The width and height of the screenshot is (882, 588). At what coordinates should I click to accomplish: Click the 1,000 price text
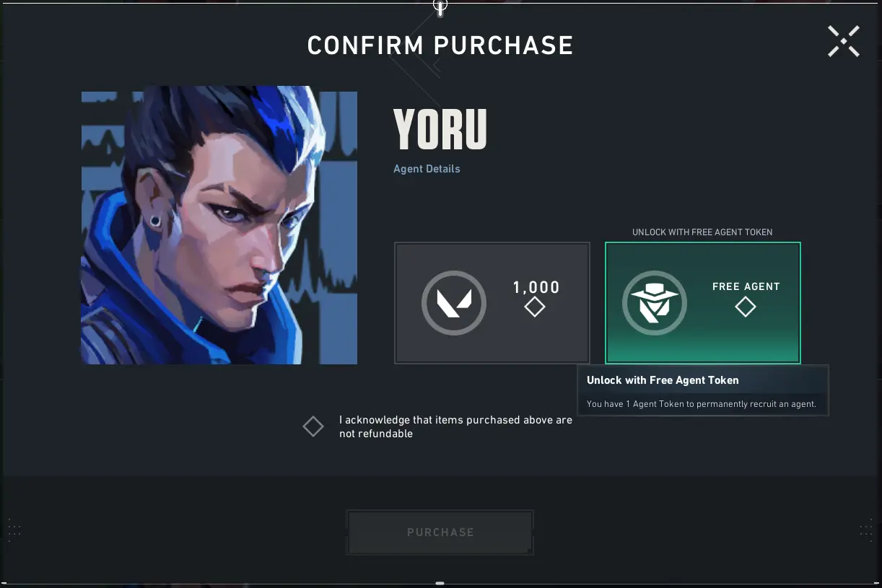[x=536, y=287]
